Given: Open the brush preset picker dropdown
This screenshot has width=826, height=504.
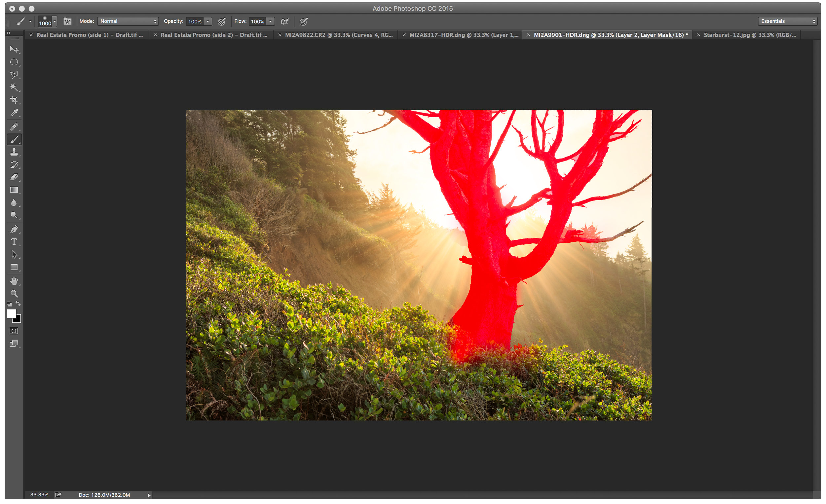Looking at the screenshot, I should 55,21.
